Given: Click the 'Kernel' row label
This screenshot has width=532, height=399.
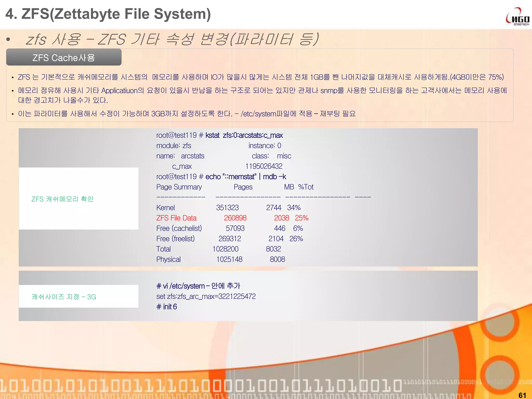Looking at the screenshot, I should 165,208.
